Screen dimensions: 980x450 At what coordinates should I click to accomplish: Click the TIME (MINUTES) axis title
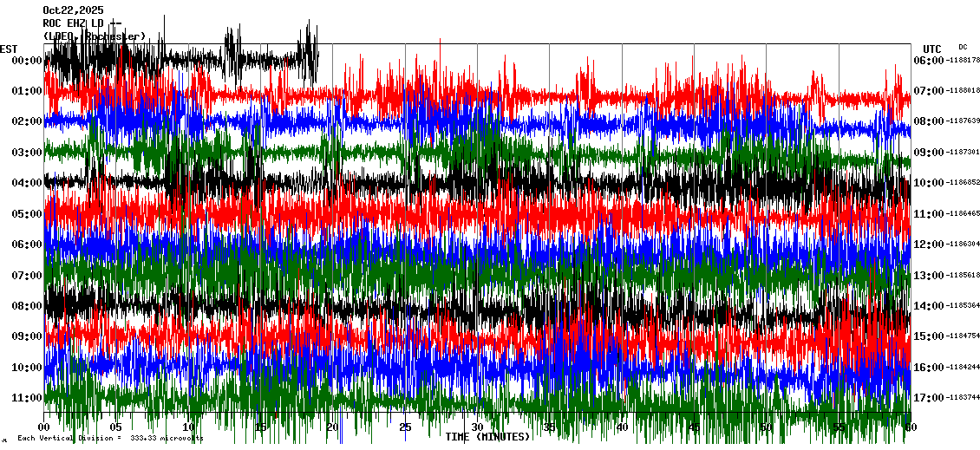coord(487,437)
